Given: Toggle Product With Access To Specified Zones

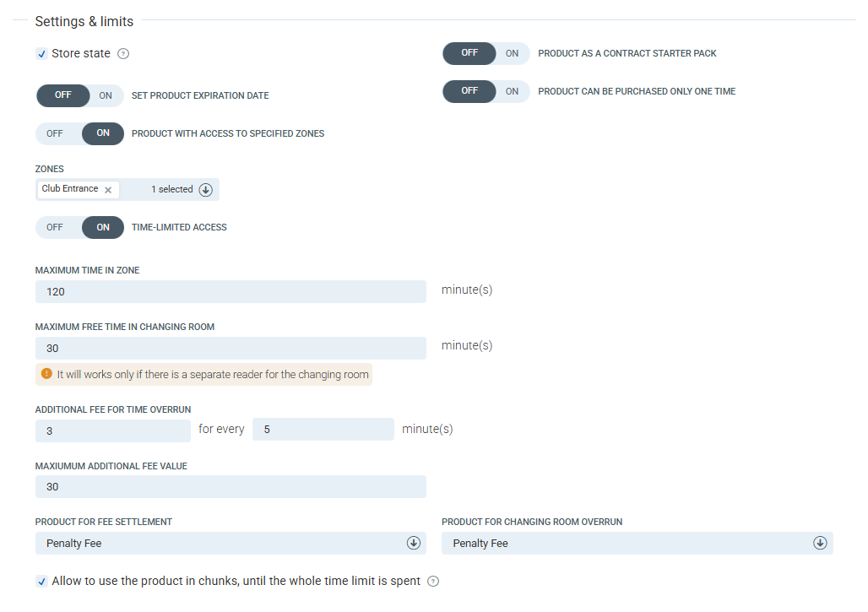Looking at the screenshot, I should [55, 133].
